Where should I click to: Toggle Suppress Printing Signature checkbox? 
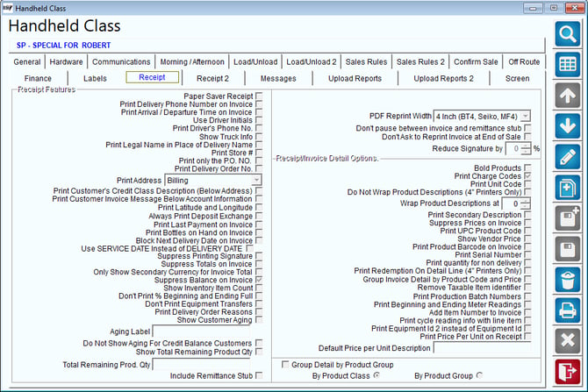259,255
